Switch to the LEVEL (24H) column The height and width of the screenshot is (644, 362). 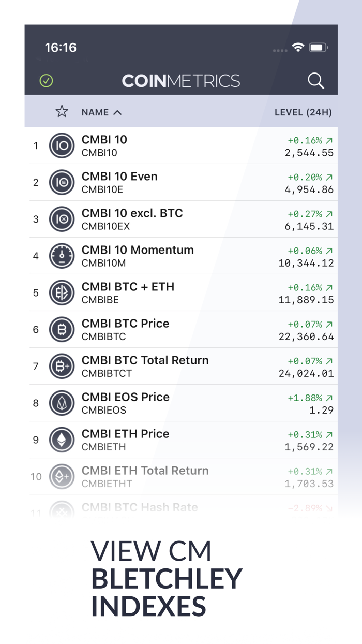pyautogui.click(x=302, y=112)
